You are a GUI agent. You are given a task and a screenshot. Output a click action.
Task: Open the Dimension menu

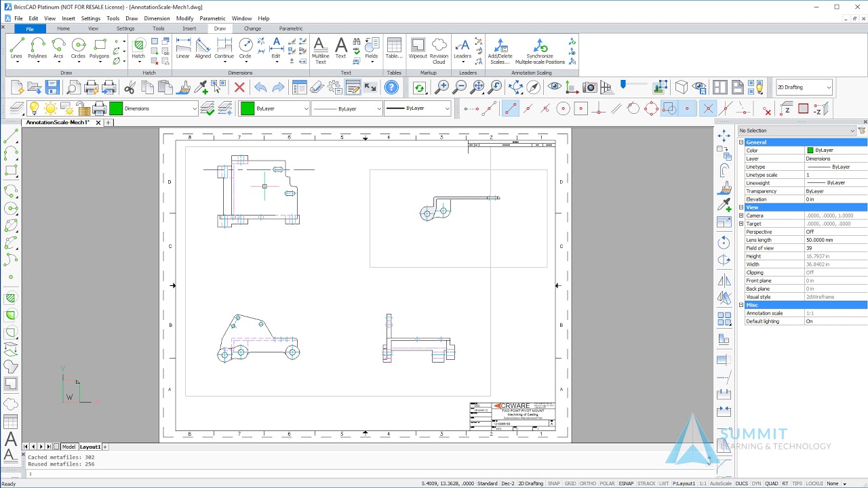pyautogui.click(x=157, y=18)
